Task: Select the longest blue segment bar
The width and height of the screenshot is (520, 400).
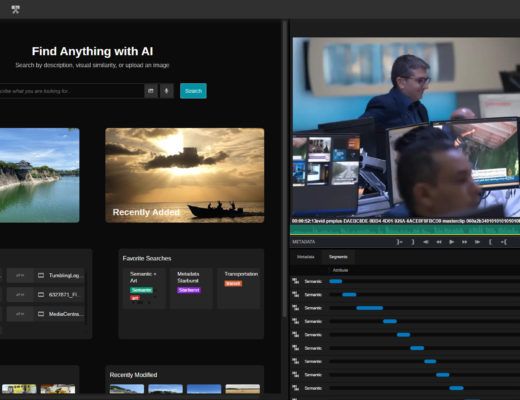Action: click(x=369, y=308)
